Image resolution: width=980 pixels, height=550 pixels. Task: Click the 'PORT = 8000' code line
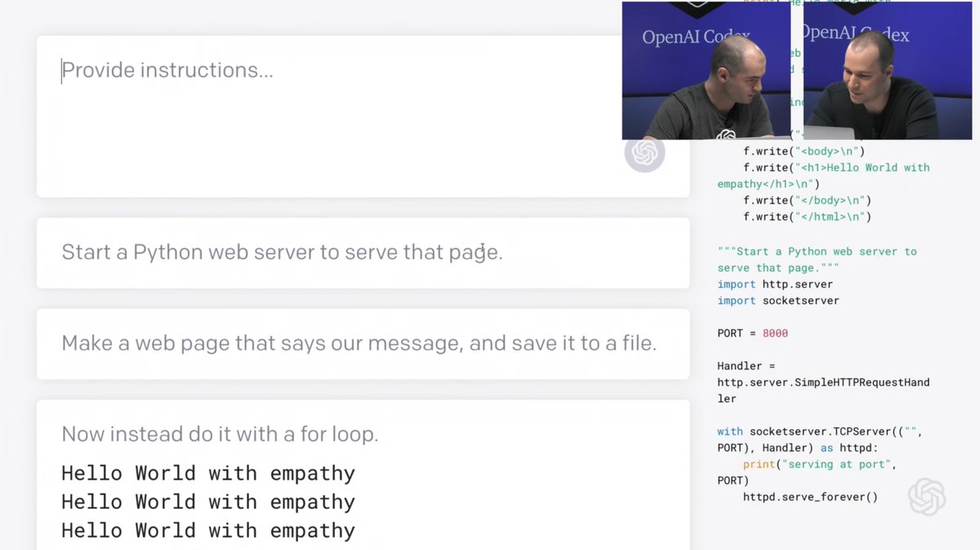coord(752,333)
